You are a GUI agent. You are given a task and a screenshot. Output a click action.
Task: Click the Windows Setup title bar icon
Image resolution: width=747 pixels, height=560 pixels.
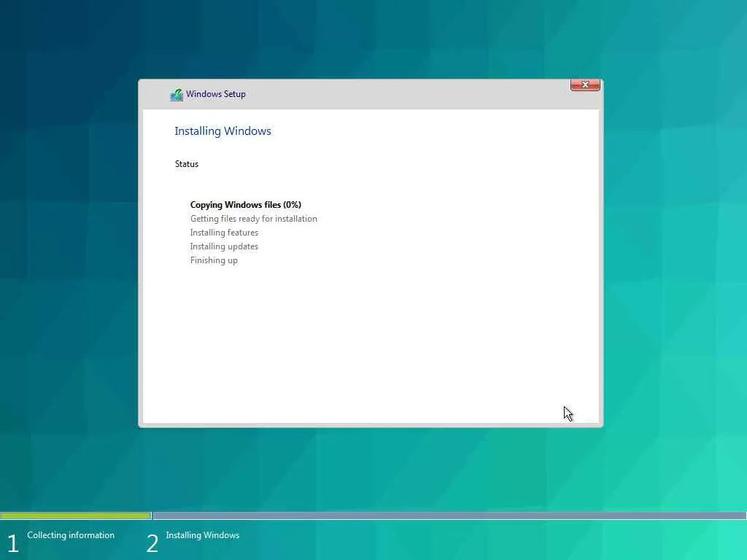click(x=177, y=95)
